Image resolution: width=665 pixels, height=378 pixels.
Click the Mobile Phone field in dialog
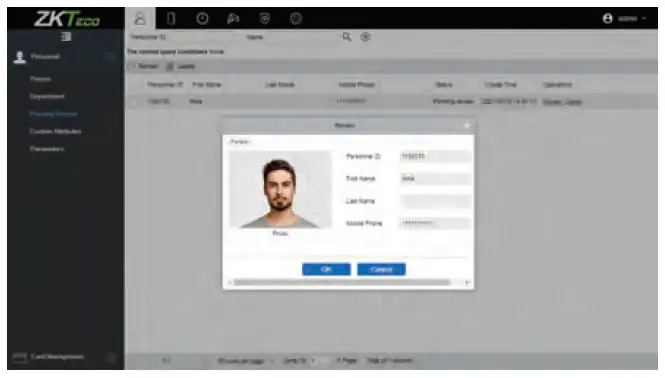(435, 223)
